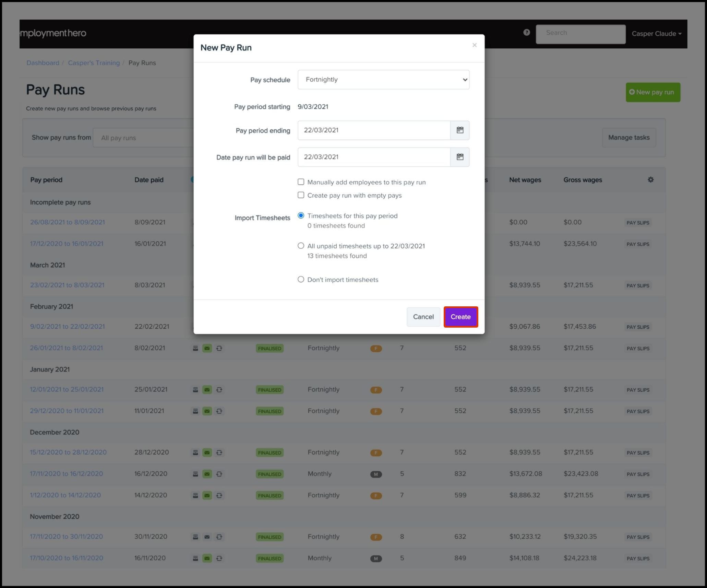Image resolution: width=707 pixels, height=588 pixels.
Task: Expand the Casper Claude user menu
Action: pyautogui.click(x=656, y=34)
